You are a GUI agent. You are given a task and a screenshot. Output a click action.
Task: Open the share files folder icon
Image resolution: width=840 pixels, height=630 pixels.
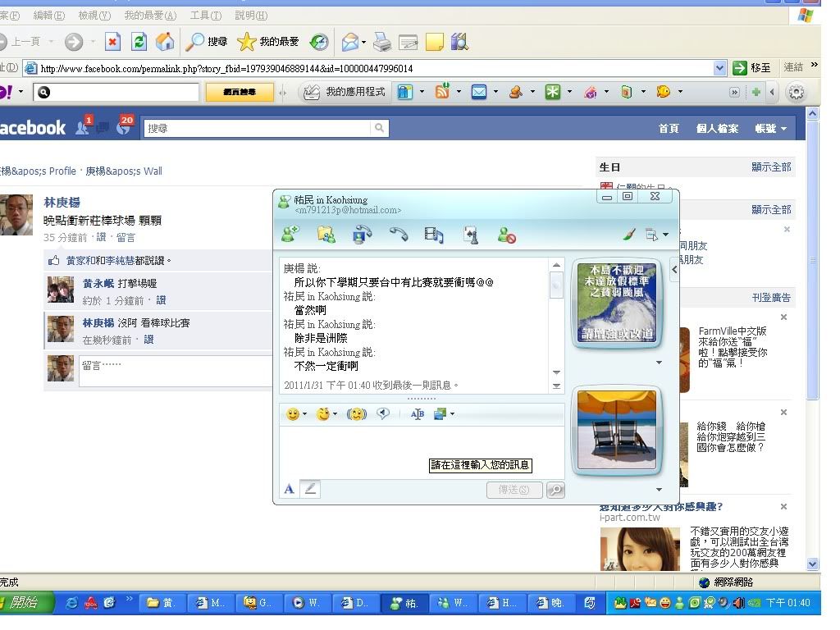(326, 235)
